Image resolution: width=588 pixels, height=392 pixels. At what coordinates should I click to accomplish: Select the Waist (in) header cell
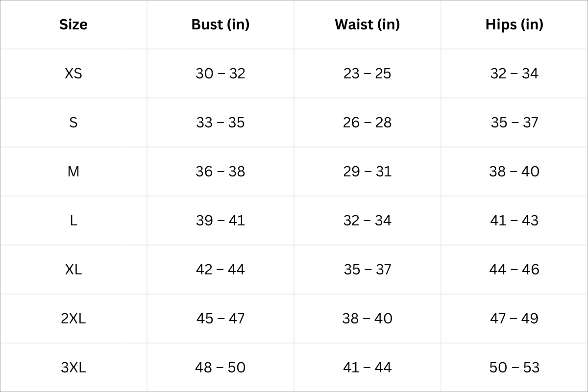click(367, 24)
